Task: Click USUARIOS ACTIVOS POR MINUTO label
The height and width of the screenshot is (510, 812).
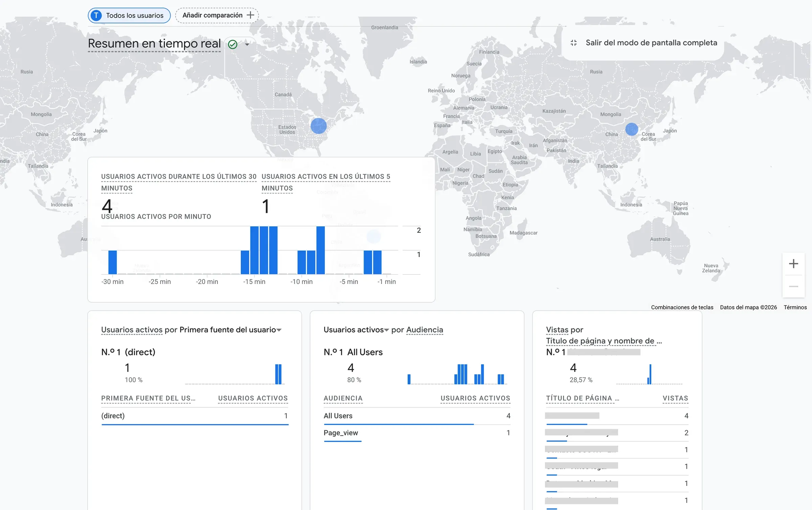Action: point(156,217)
